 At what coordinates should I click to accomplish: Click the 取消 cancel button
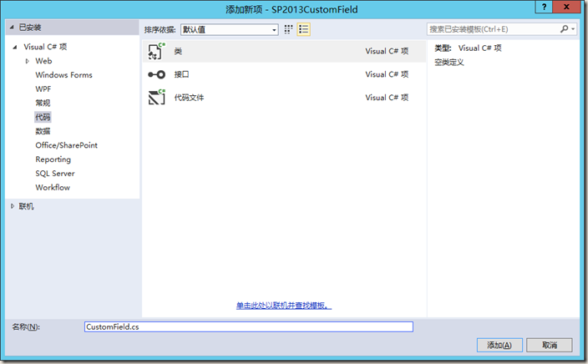point(549,345)
